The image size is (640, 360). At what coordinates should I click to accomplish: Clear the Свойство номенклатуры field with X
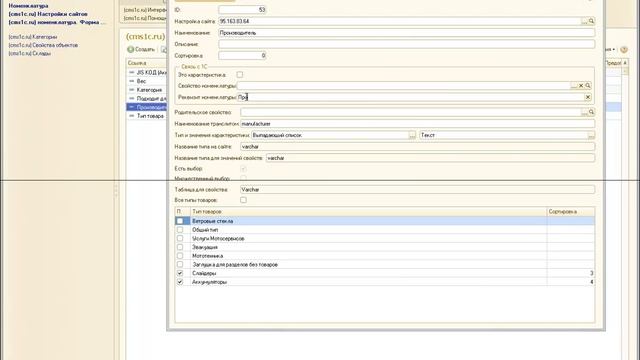(x=581, y=86)
